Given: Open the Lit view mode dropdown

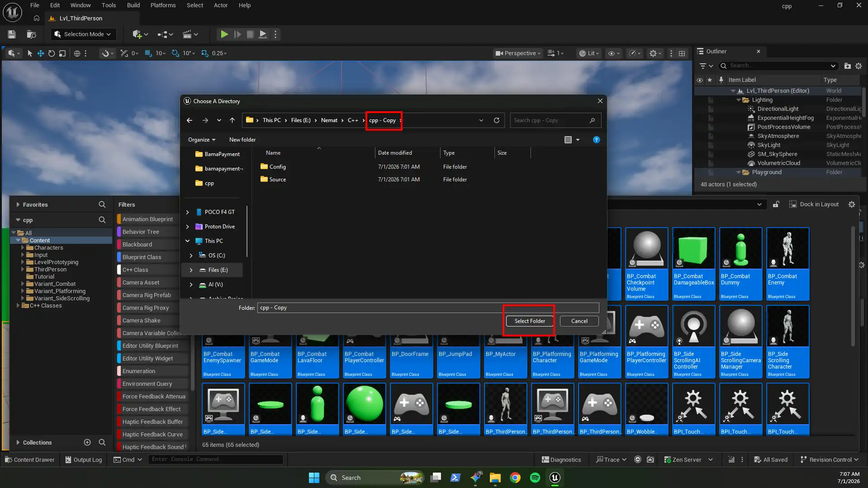Looking at the screenshot, I should click(x=589, y=53).
